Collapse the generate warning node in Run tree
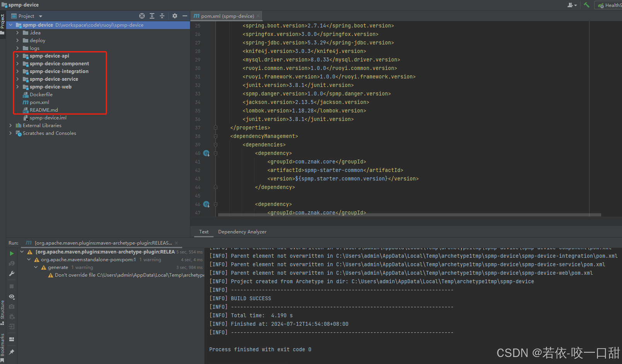The height and width of the screenshot is (364, 622). tap(36, 267)
